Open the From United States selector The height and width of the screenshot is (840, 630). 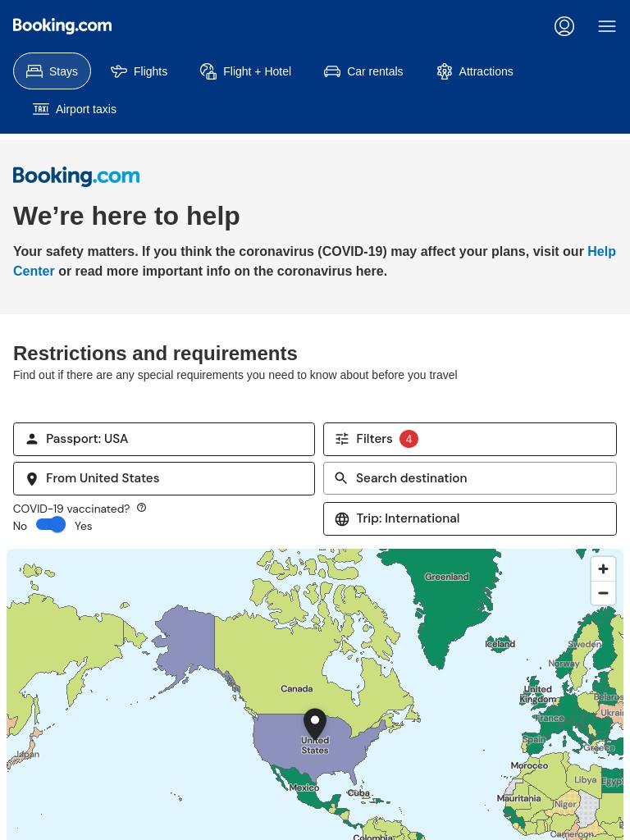[164, 478]
